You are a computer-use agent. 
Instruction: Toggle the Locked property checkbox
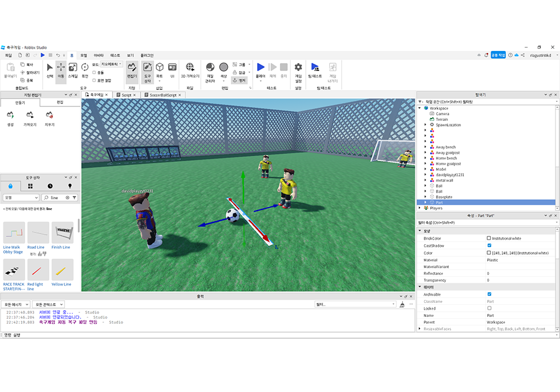point(489,308)
